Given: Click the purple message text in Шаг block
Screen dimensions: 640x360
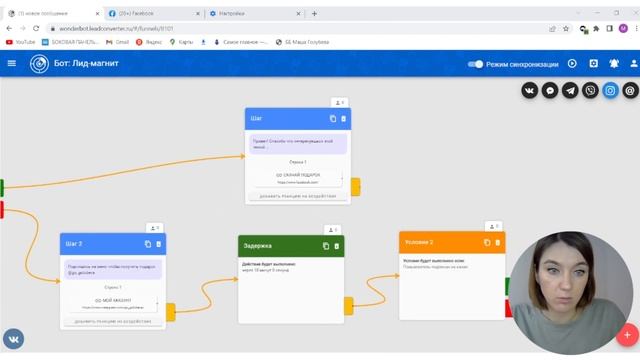Looking at the screenshot, I should point(298,144).
